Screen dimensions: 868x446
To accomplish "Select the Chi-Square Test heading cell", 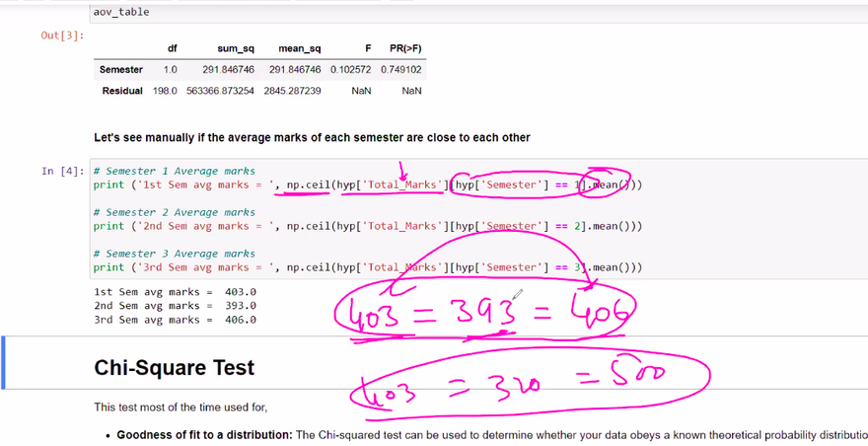I will 174,368.
